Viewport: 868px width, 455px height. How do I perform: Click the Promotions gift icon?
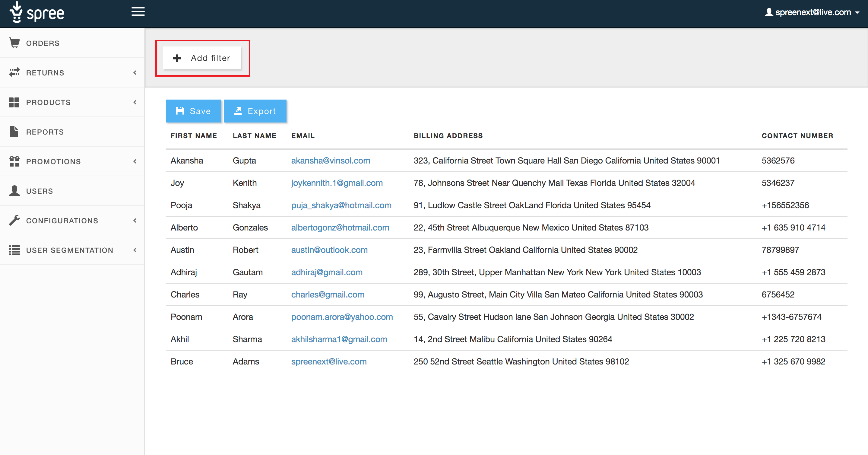tap(14, 161)
